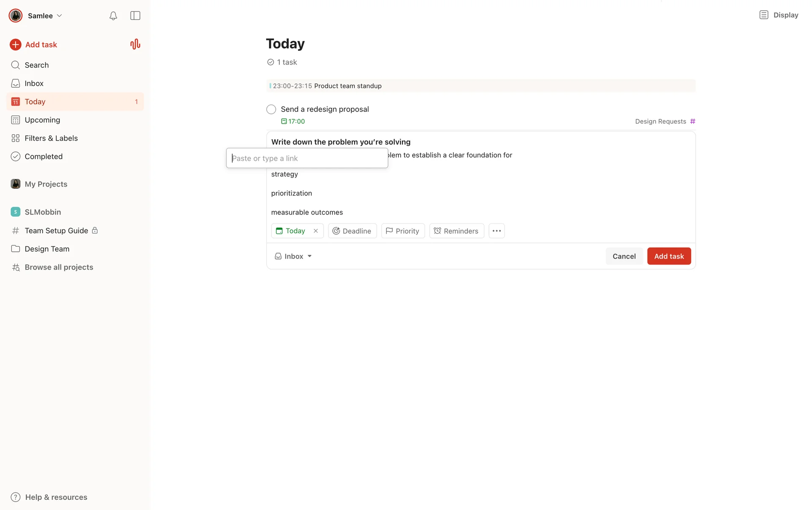This screenshot has width=812, height=510.
Task: Cancel the new task editor
Action: (x=624, y=256)
